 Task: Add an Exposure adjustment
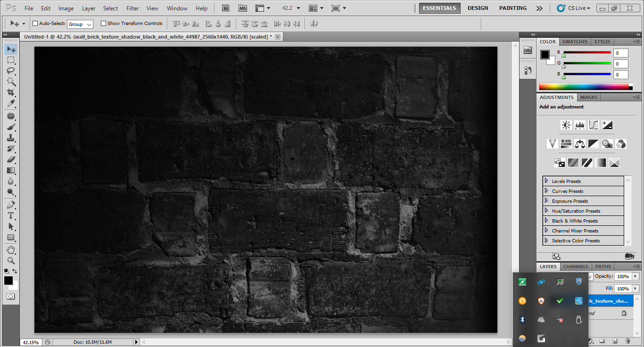click(607, 125)
